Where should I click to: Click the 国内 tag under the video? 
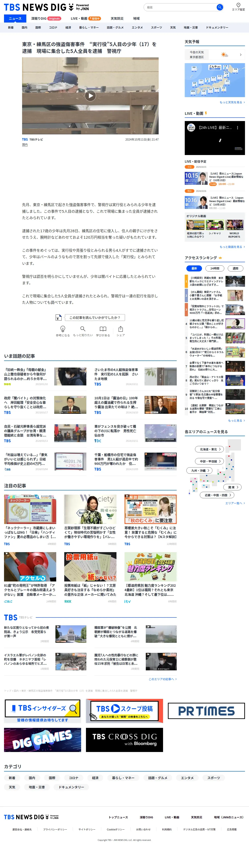coord(25,145)
